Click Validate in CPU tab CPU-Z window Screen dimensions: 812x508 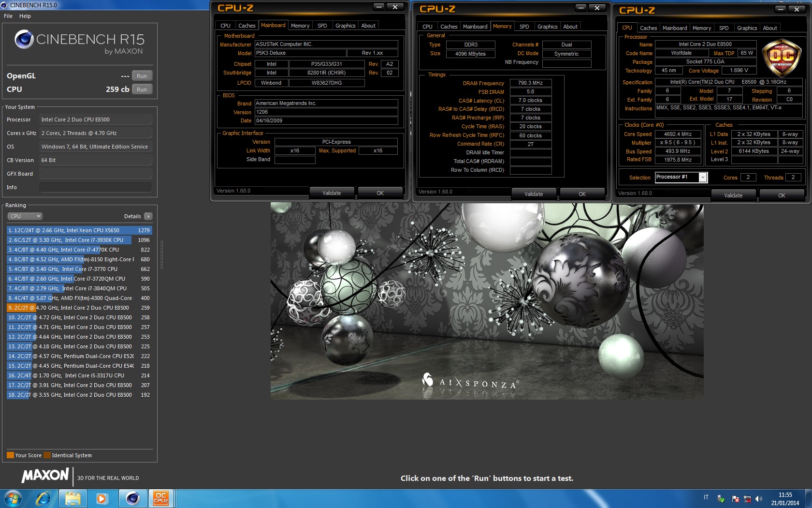click(734, 195)
